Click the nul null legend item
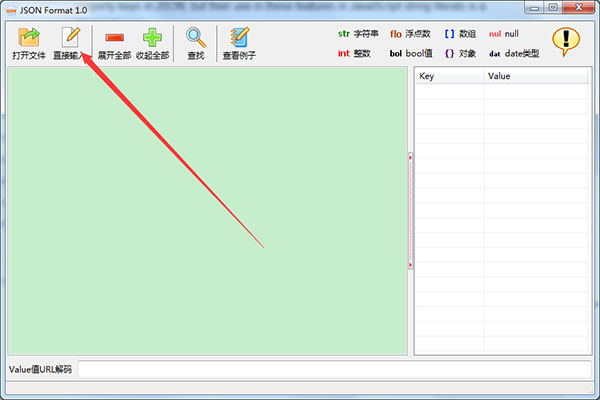The image size is (600, 400). (504, 34)
